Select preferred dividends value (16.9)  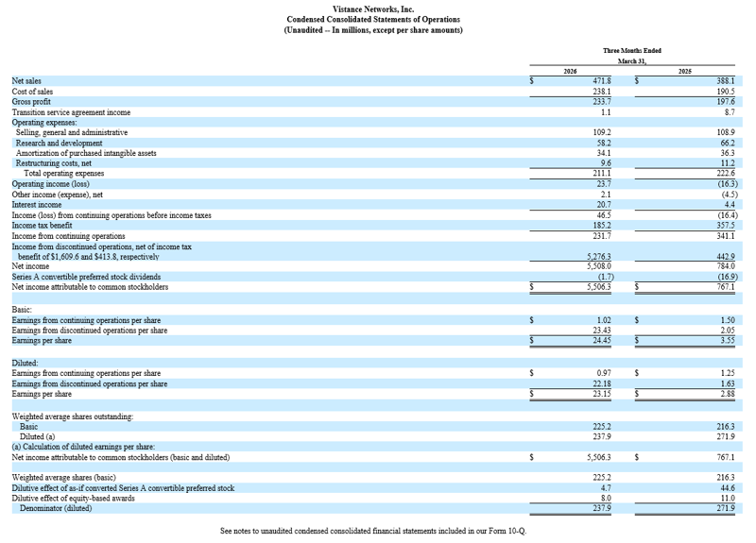(727, 277)
